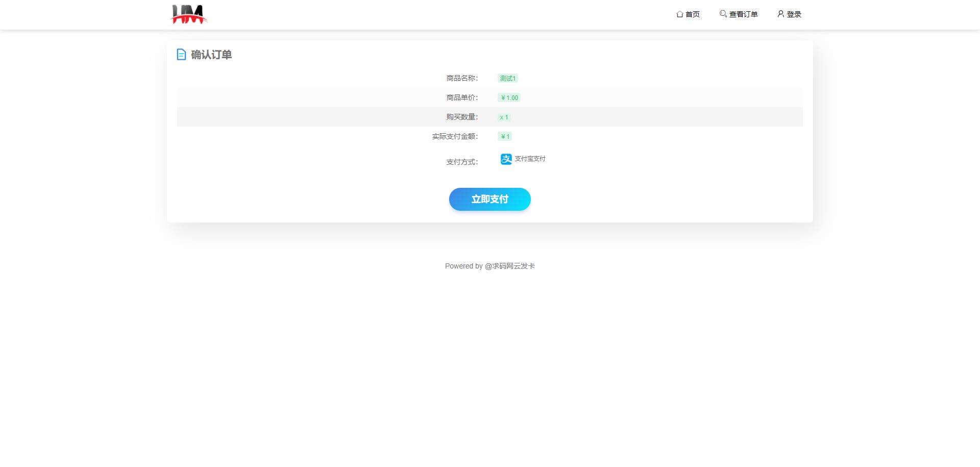This screenshot has height=467, width=980.
Task: Click the 确认订单 heading text
Action: [x=211, y=55]
